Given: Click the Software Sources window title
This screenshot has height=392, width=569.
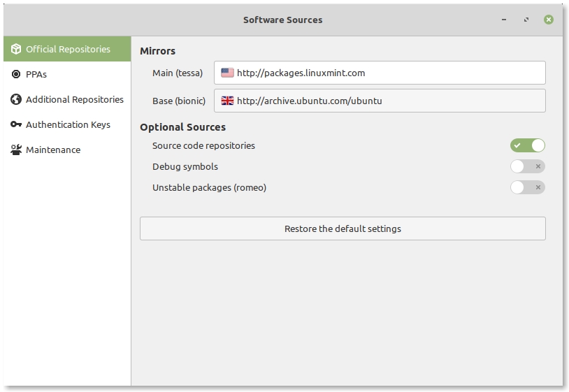Looking at the screenshot, I should pyautogui.click(x=282, y=20).
